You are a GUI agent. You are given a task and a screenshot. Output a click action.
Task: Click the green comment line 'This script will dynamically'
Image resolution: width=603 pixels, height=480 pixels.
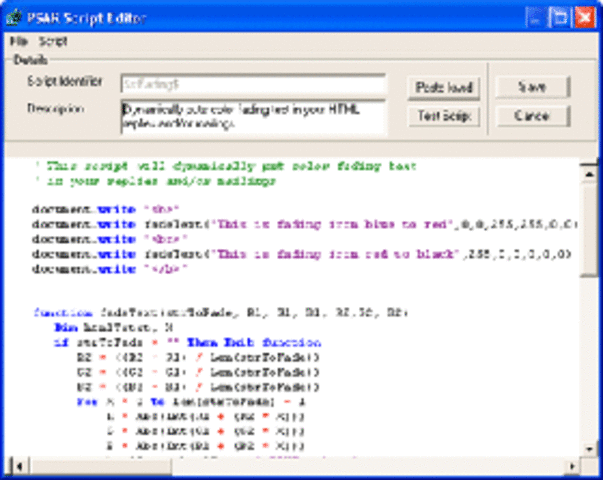[225, 166]
